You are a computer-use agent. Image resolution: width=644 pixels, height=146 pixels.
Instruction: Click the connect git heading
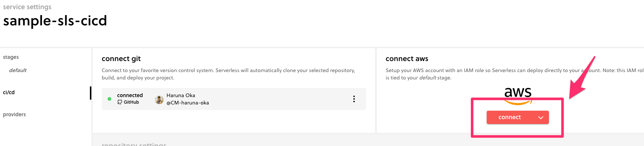121,59
